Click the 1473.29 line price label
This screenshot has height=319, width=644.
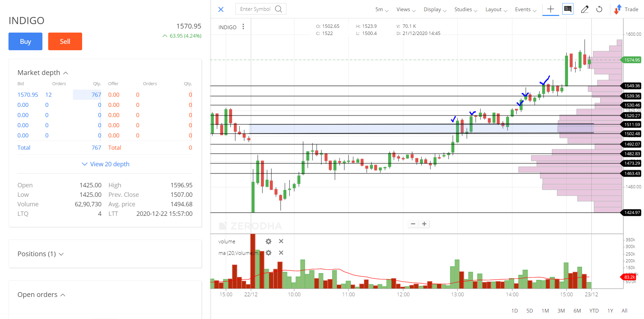point(631,163)
